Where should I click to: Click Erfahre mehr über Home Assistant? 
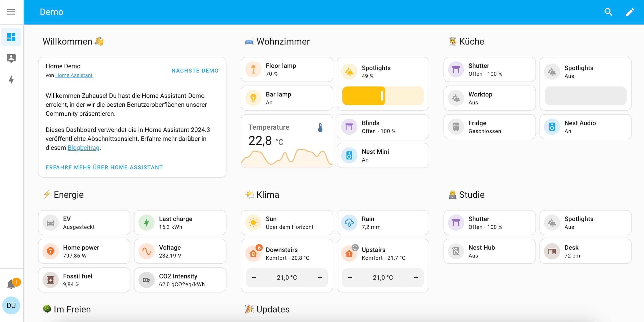(104, 167)
